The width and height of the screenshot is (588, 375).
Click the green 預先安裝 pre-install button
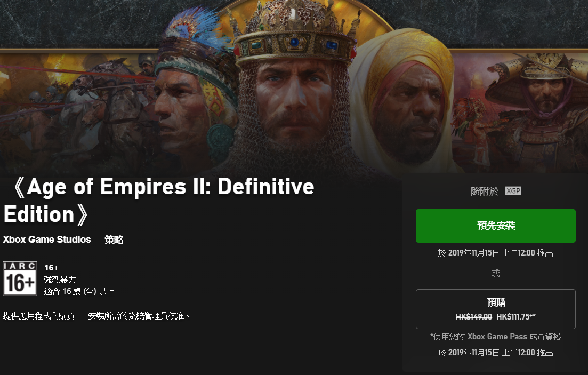coord(495,226)
